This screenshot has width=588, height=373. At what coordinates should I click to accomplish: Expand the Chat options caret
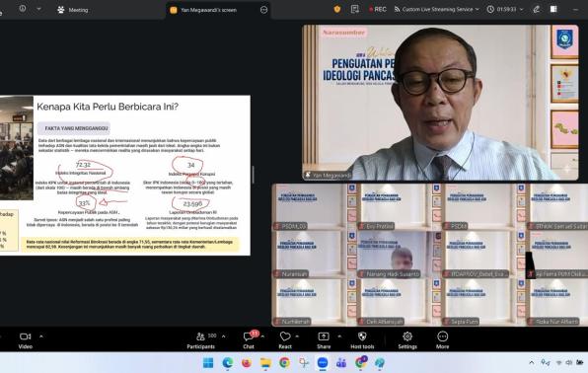tap(262, 336)
